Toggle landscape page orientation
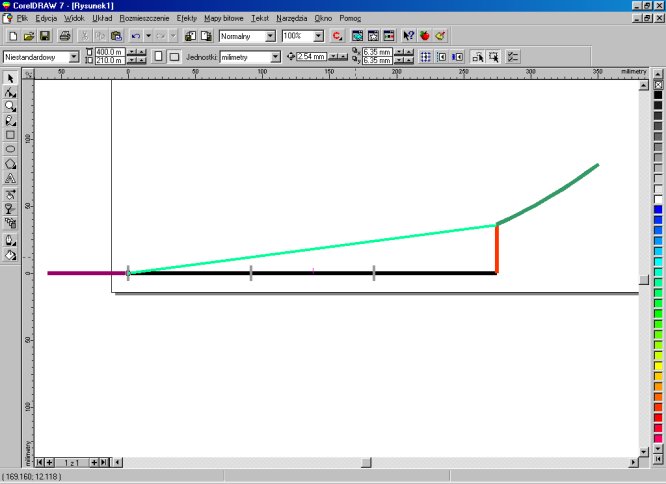Viewport: 666px width, 484px height. (174, 57)
